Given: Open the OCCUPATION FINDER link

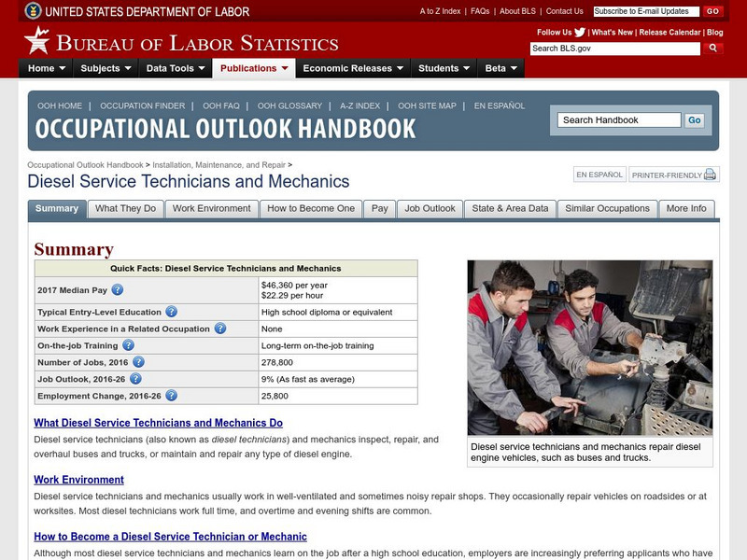Looking at the screenshot, I should tap(143, 105).
